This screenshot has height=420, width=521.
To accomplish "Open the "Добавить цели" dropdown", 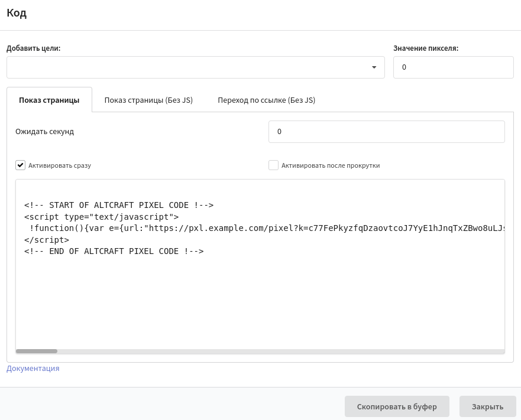I will (195, 67).
